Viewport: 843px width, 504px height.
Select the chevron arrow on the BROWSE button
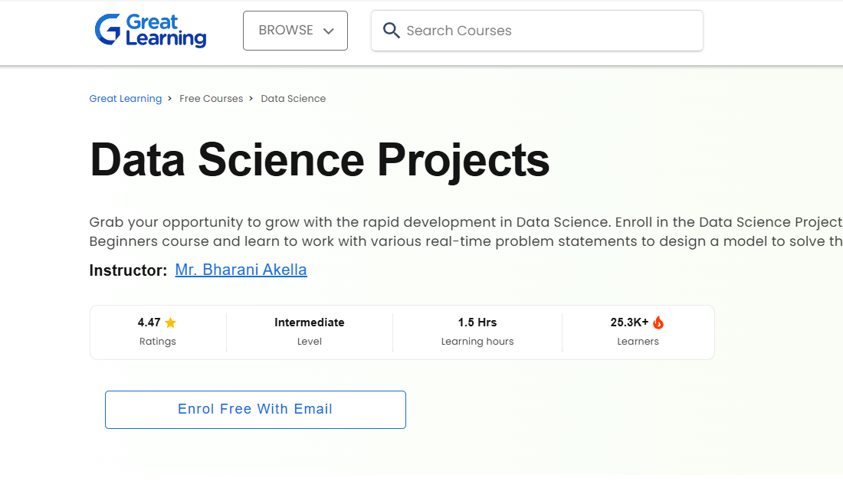[x=330, y=31]
